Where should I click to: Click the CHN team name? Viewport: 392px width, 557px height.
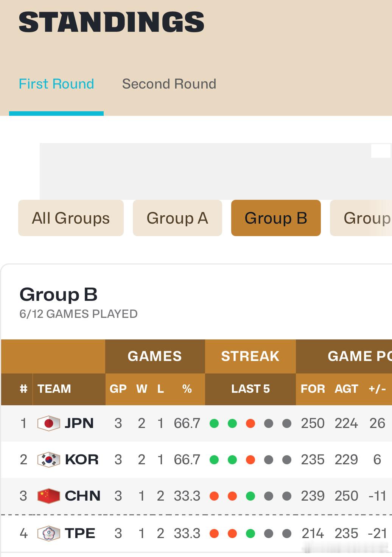[82, 496]
